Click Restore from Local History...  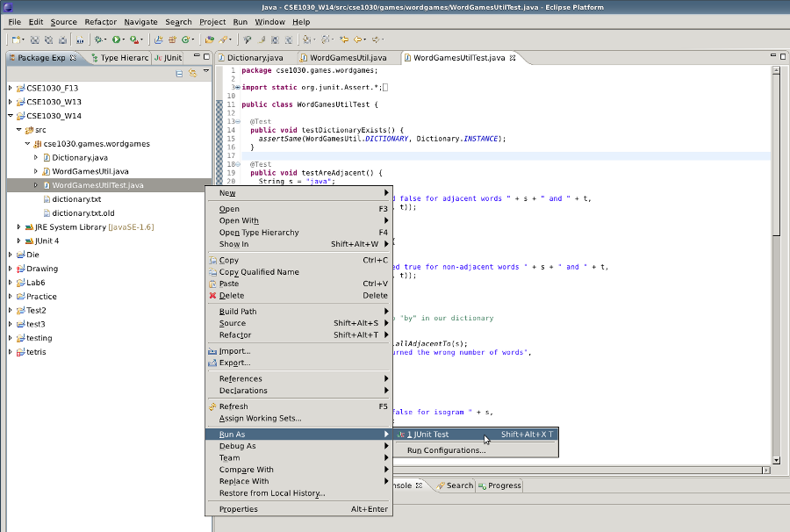pyautogui.click(x=298, y=493)
